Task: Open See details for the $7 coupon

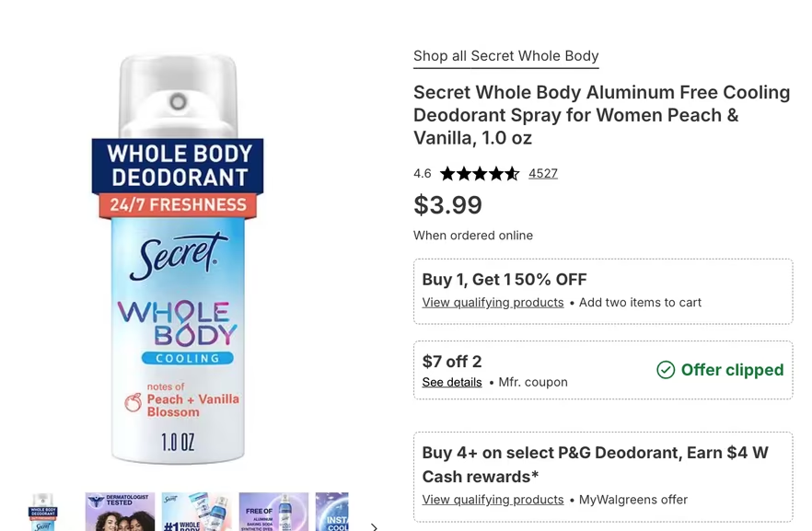Action: pos(451,382)
